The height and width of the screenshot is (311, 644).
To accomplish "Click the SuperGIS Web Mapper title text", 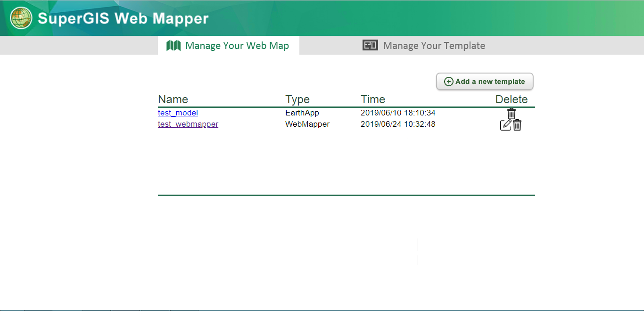I will coord(123,18).
